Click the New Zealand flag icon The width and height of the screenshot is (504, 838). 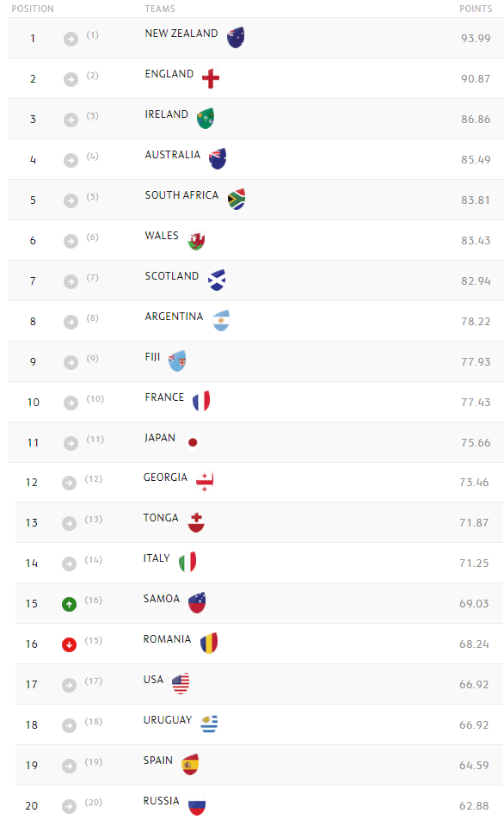(x=236, y=37)
